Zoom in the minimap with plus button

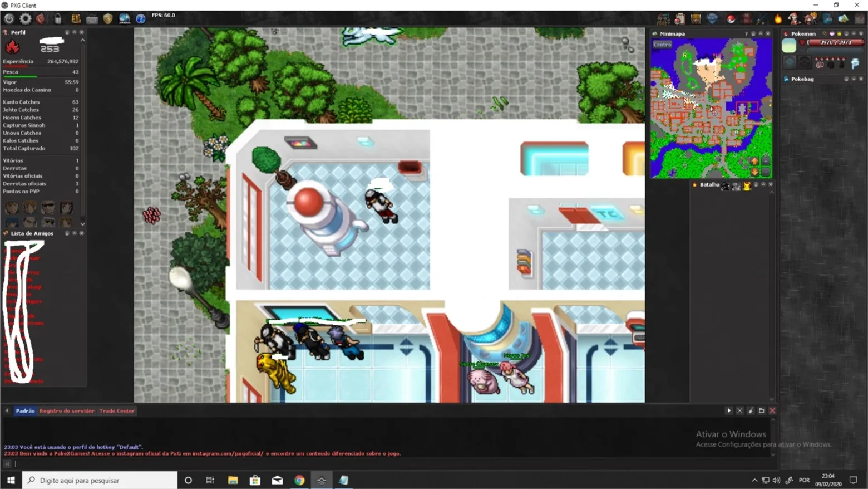766,161
